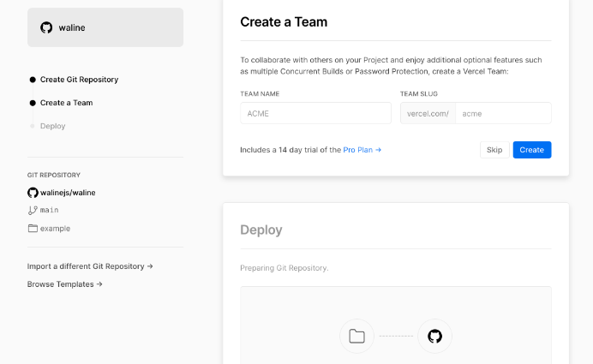Click the GitHub circle icon in Deploy panel
Image resolution: width=593 pixels, height=364 pixels.
pyautogui.click(x=434, y=337)
